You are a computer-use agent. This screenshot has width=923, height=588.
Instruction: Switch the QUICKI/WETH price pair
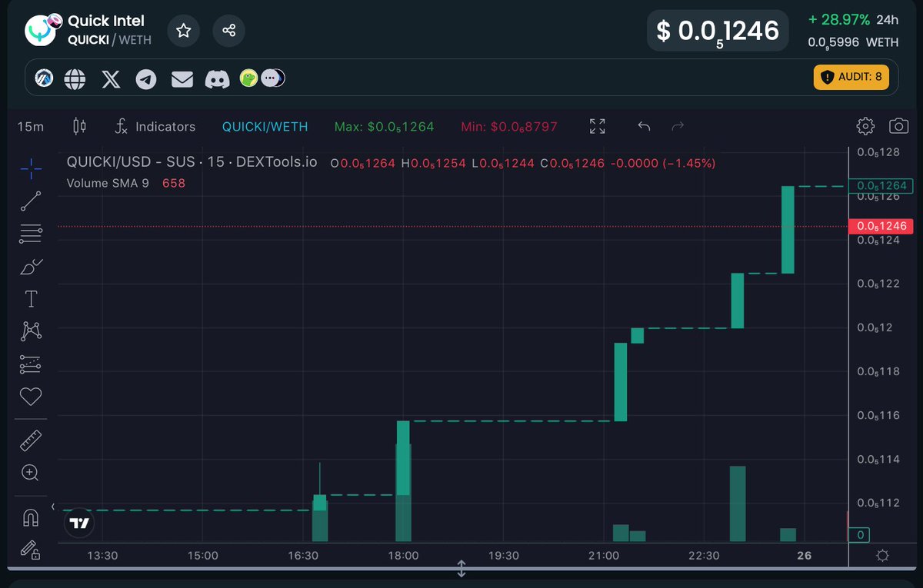[265, 127]
